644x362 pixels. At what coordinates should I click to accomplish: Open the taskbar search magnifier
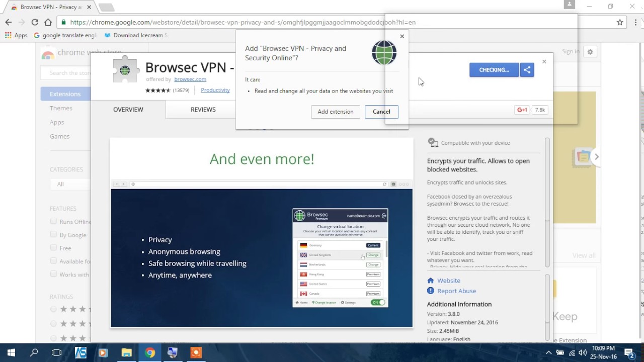34,352
